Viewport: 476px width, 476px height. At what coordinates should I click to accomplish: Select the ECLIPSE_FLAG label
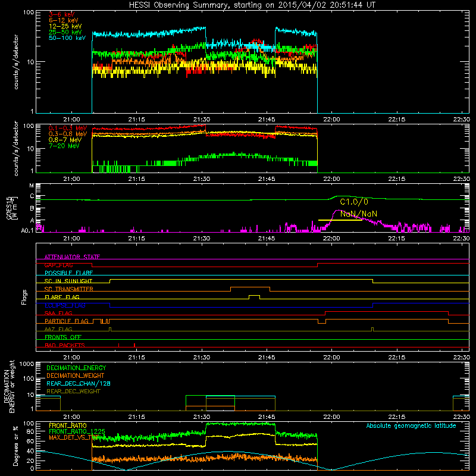coord(65,305)
